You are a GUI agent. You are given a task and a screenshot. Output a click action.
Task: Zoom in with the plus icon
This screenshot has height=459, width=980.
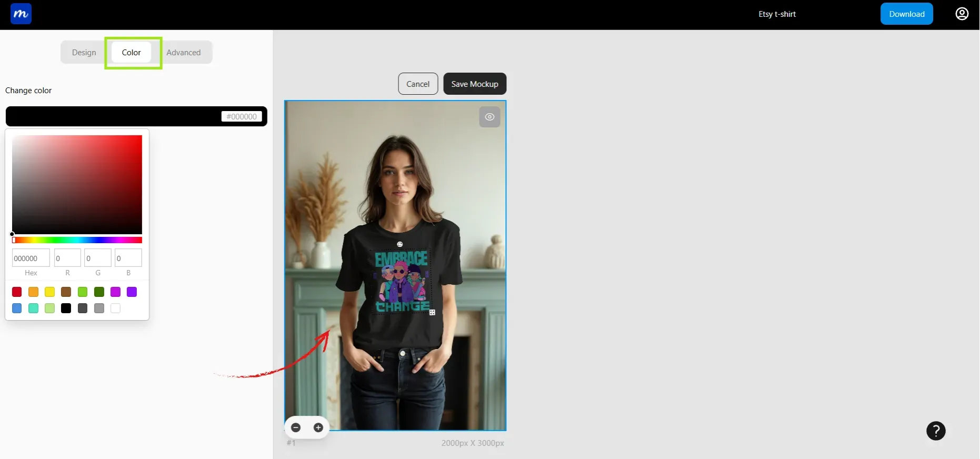318,427
